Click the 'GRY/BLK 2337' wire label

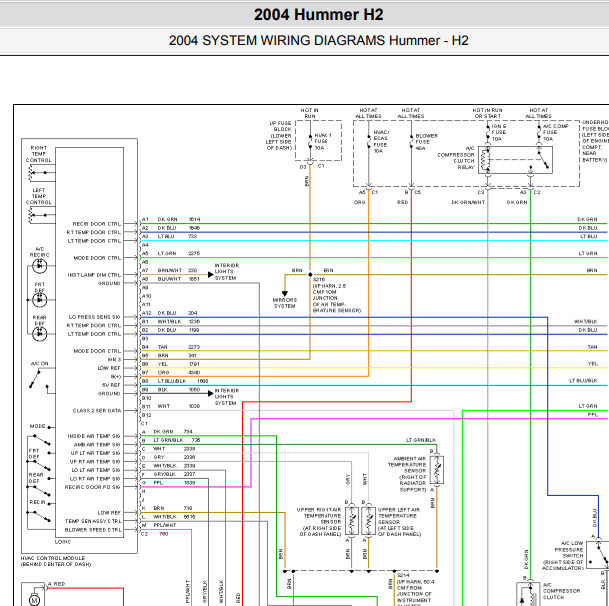pos(174,474)
